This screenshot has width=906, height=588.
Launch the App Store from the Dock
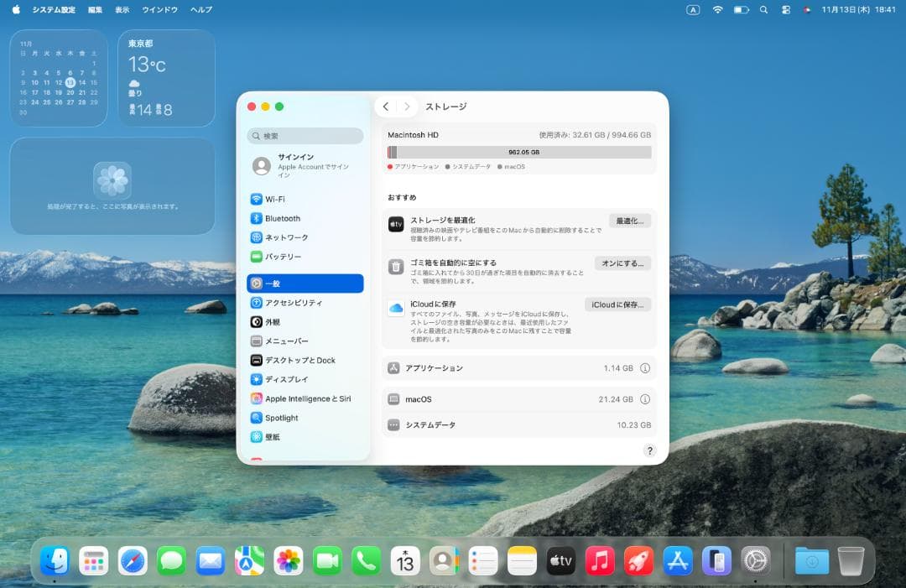pyautogui.click(x=676, y=559)
